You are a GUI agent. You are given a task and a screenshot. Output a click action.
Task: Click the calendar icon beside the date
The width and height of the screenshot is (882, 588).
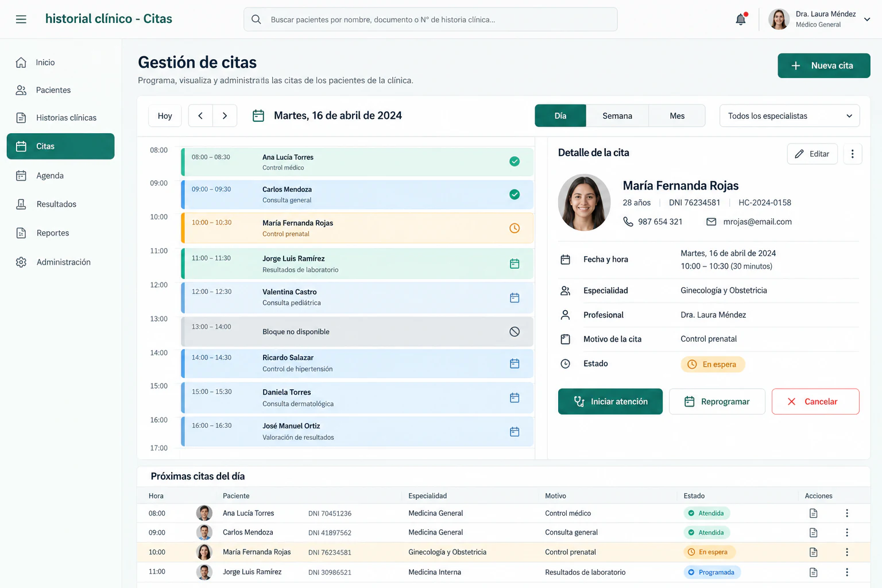258,116
